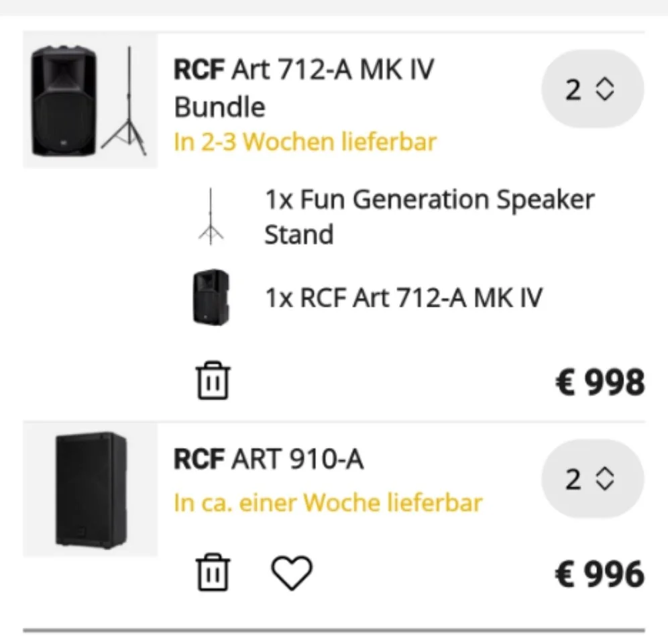The image size is (668, 644).
Task: Click the small speaker stand icon in bundle contents
Action: (211, 216)
